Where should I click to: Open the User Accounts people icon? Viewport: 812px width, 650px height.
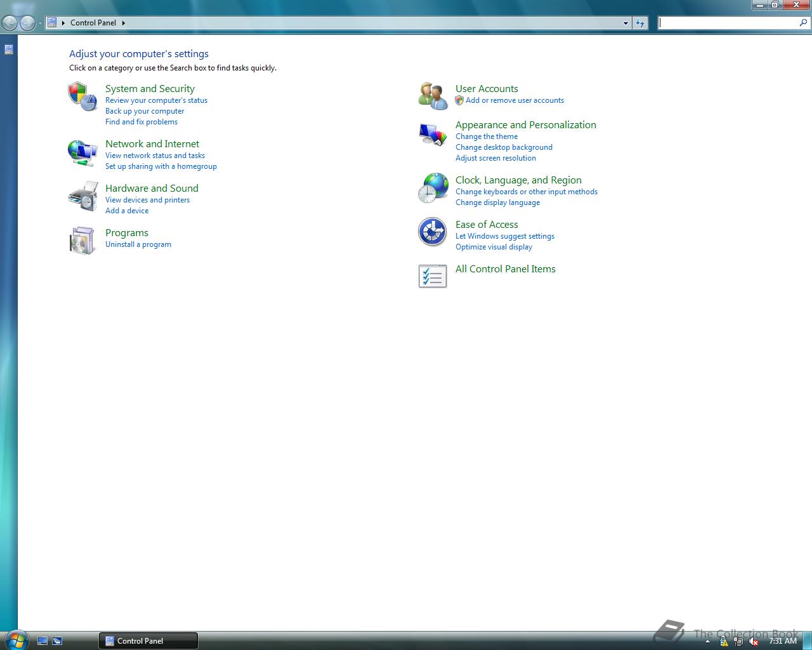pos(433,96)
